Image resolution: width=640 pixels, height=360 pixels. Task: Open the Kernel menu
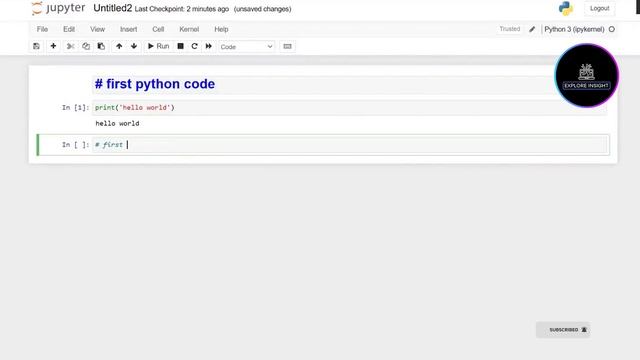(x=189, y=29)
